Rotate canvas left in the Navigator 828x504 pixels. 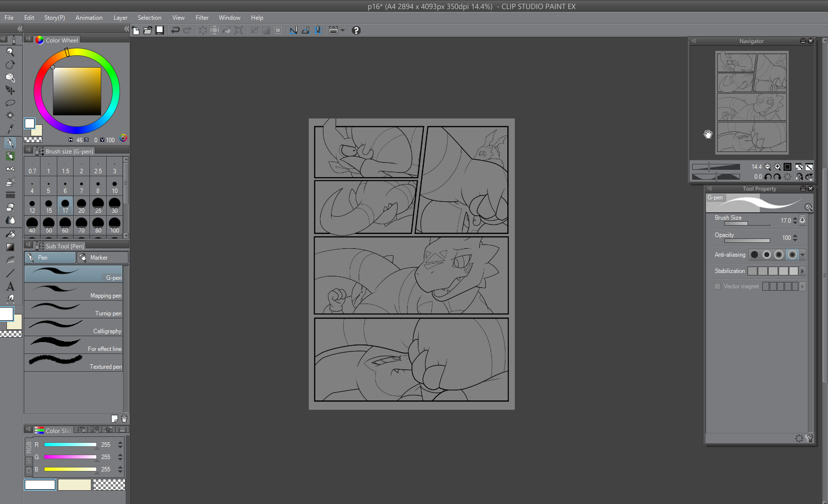point(768,177)
